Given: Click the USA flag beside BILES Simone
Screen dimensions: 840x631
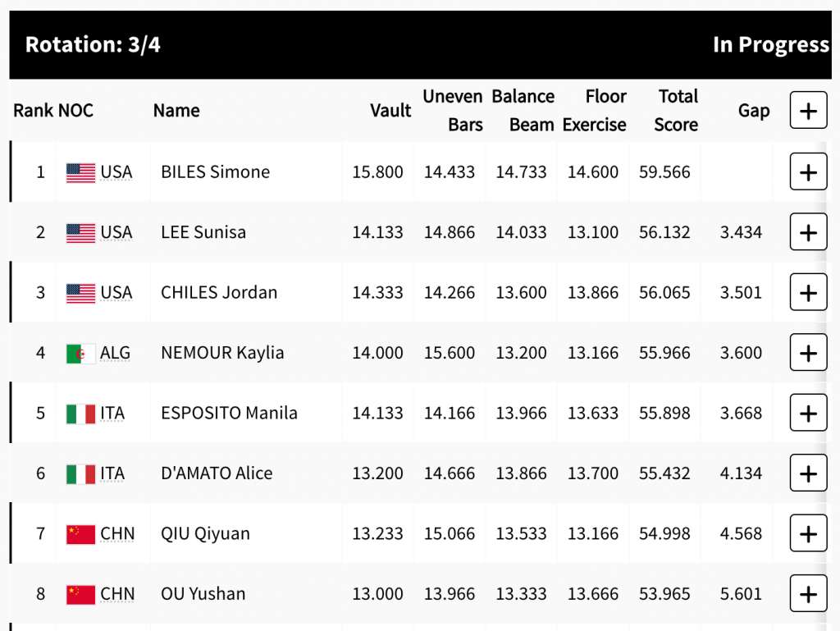Looking at the screenshot, I should coord(80,172).
